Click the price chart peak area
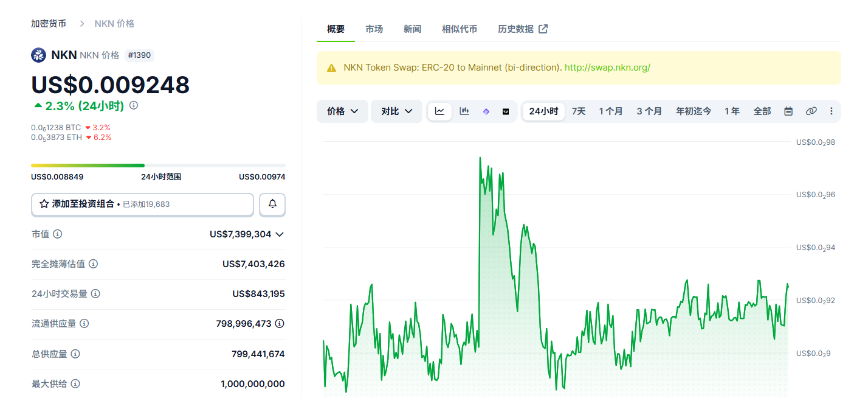The height and width of the screenshot is (398, 868). pyautogui.click(x=480, y=159)
